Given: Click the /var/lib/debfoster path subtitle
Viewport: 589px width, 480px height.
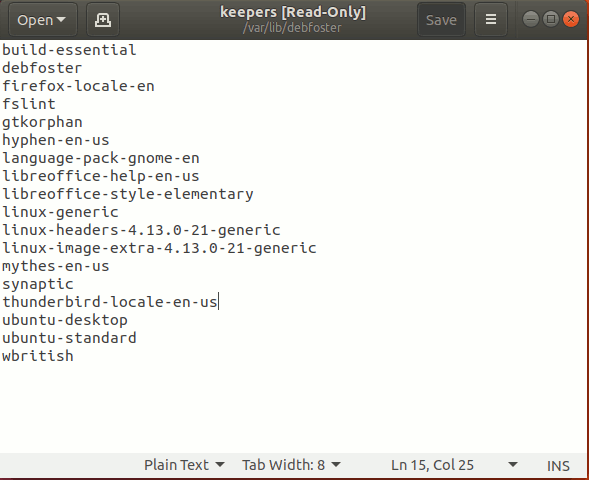Looking at the screenshot, I should tap(292, 28).
